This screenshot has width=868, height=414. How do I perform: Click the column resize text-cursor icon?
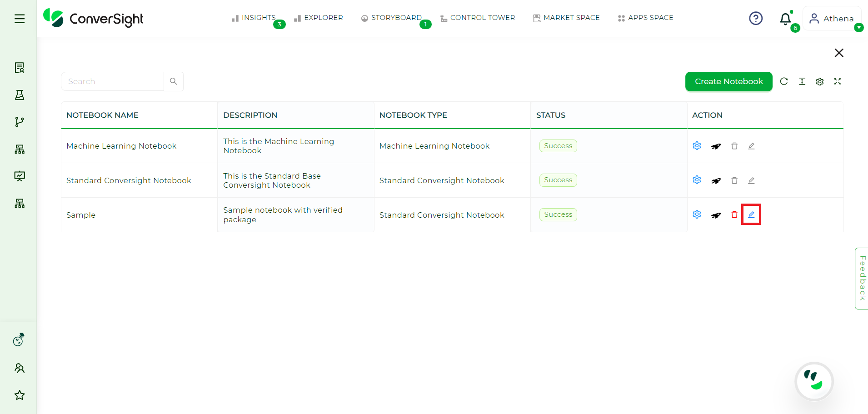pos(802,81)
